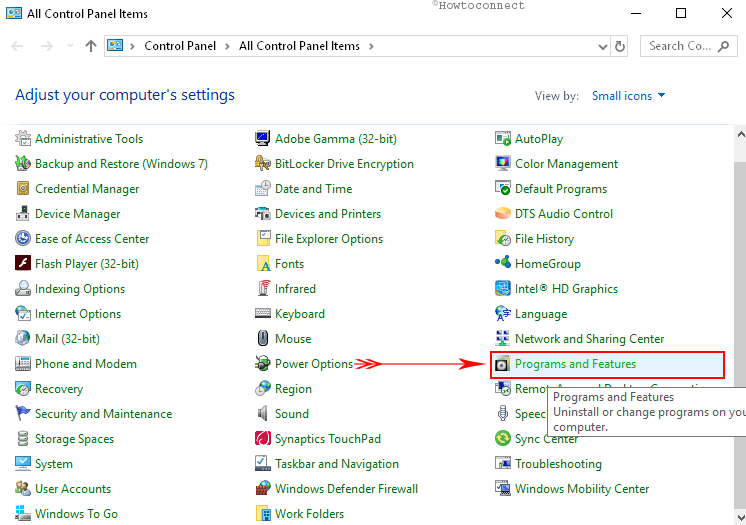Click the Synaptics TouchPad icon

click(263, 438)
